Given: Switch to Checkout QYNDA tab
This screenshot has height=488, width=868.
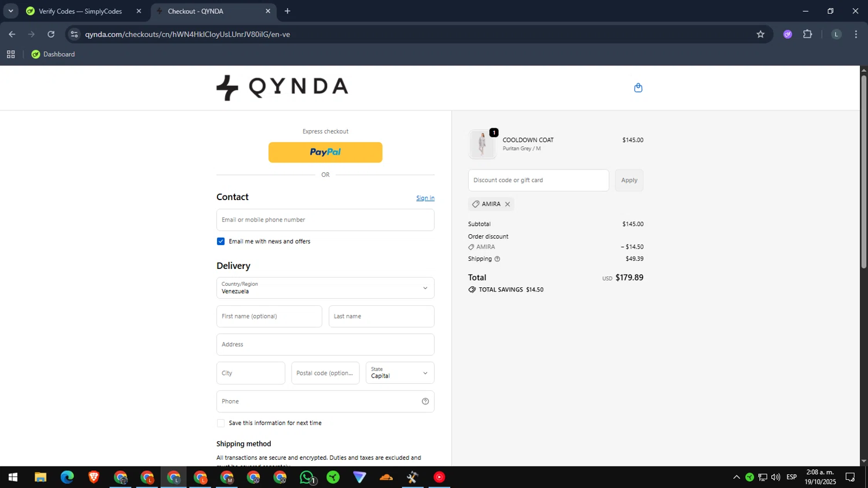Looking at the screenshot, I should coord(213,11).
